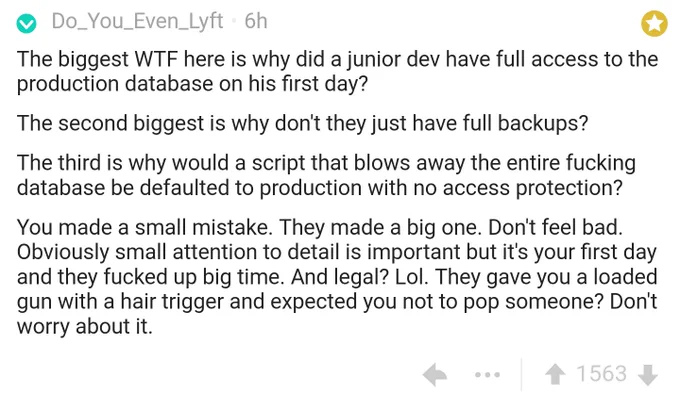Image resolution: width=680 pixels, height=394 pixels.
Task: Click the word 'WTF' in the first line
Action: coord(156,59)
